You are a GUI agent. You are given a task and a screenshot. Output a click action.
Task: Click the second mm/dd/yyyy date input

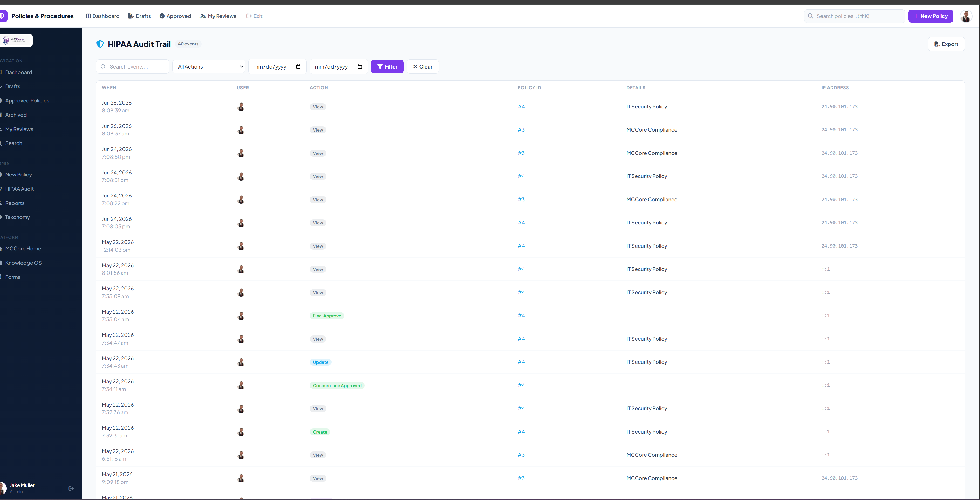pos(339,67)
